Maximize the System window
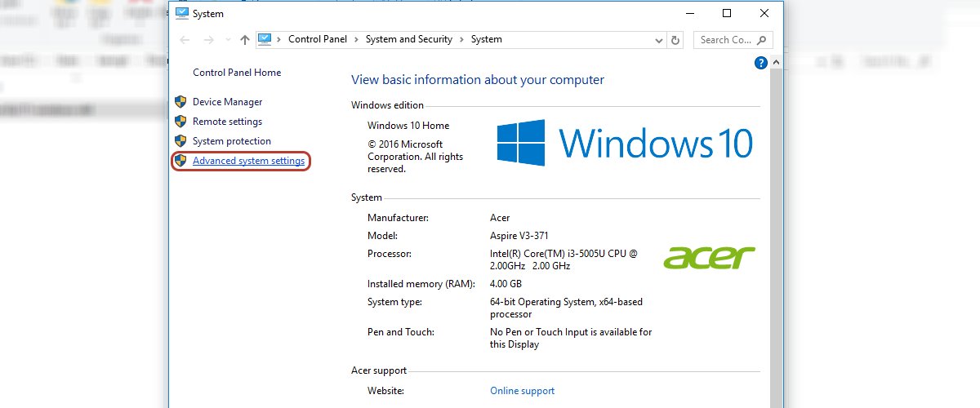Screen dimensions: 980x408 [x=727, y=13]
